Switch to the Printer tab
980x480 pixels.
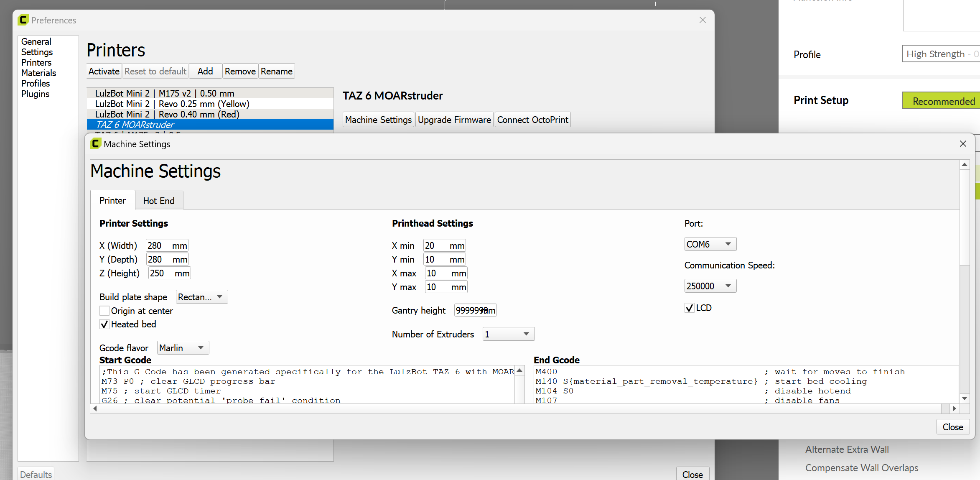[112, 200]
